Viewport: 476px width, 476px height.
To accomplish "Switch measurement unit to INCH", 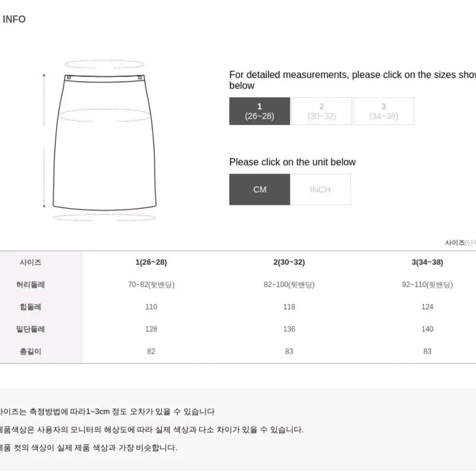I will pos(320,189).
